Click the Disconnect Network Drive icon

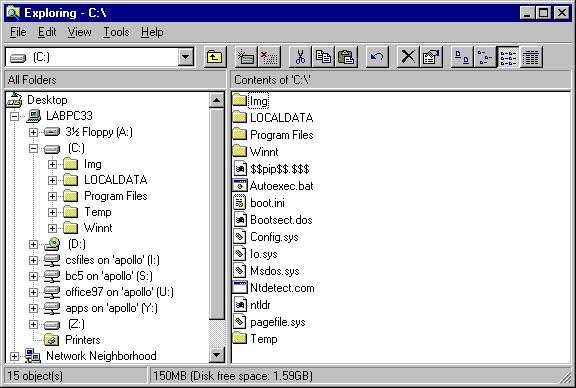[269, 57]
